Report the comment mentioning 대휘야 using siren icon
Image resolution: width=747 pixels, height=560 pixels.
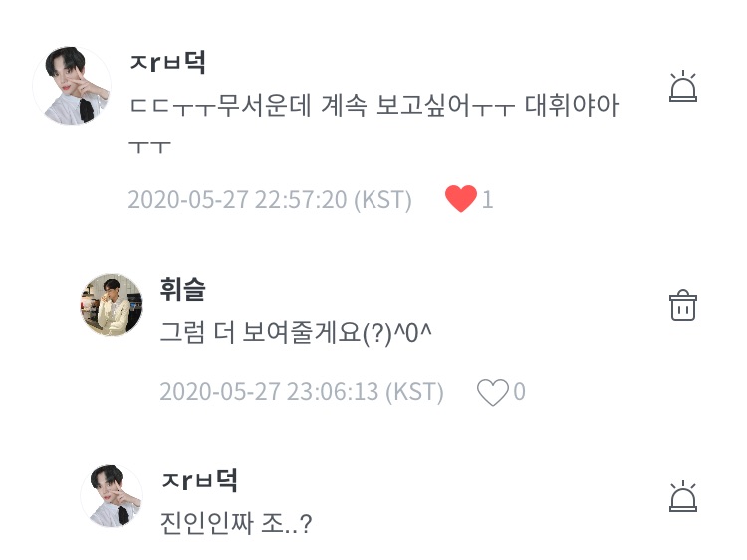click(x=682, y=88)
